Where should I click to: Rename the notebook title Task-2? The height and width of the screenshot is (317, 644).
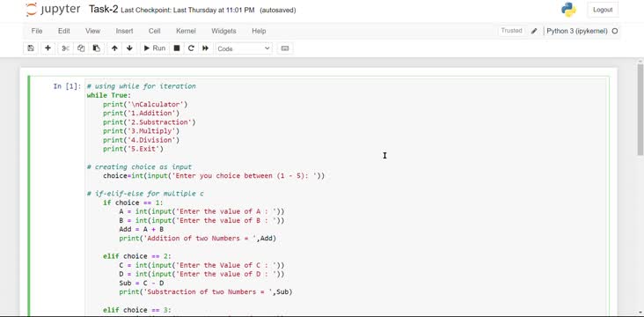pyautogui.click(x=103, y=10)
